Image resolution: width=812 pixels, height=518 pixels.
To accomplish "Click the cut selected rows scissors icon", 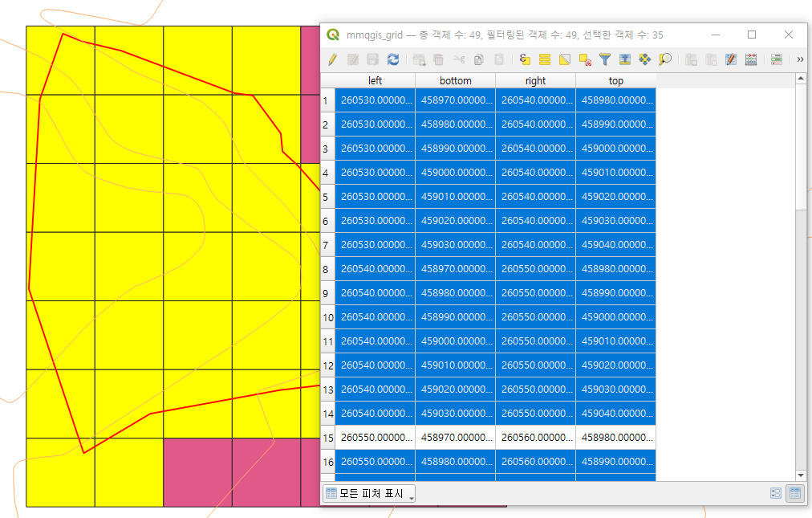I will pyautogui.click(x=459, y=59).
